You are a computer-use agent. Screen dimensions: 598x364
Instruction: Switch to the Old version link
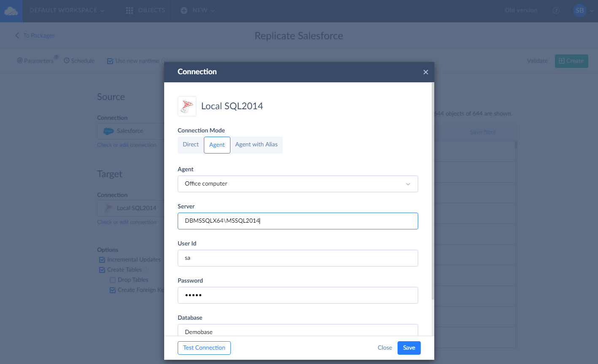[x=521, y=10]
